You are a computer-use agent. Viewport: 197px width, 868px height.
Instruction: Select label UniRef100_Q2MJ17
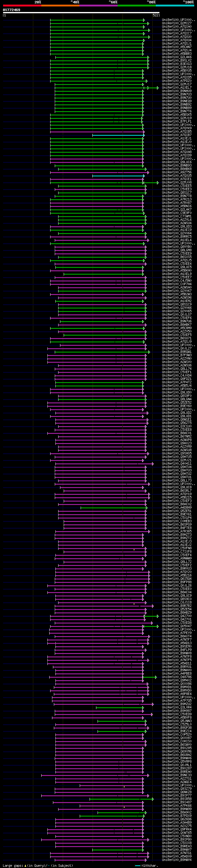click(176, 84)
